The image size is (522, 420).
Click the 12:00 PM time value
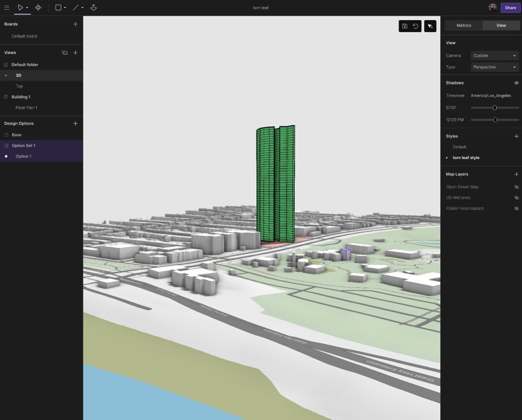pyautogui.click(x=455, y=120)
